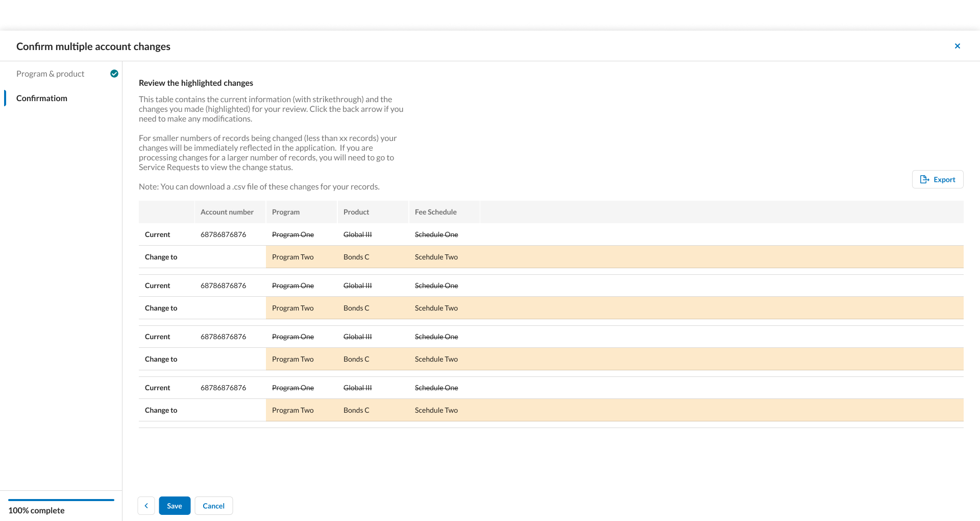Close the confirm changes dialog

click(x=957, y=46)
